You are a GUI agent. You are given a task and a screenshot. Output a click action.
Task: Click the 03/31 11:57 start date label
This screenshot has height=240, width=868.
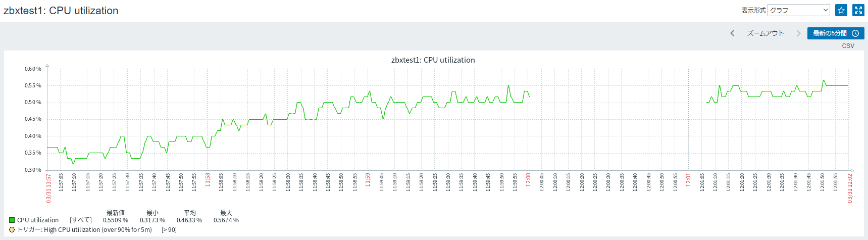49,188
